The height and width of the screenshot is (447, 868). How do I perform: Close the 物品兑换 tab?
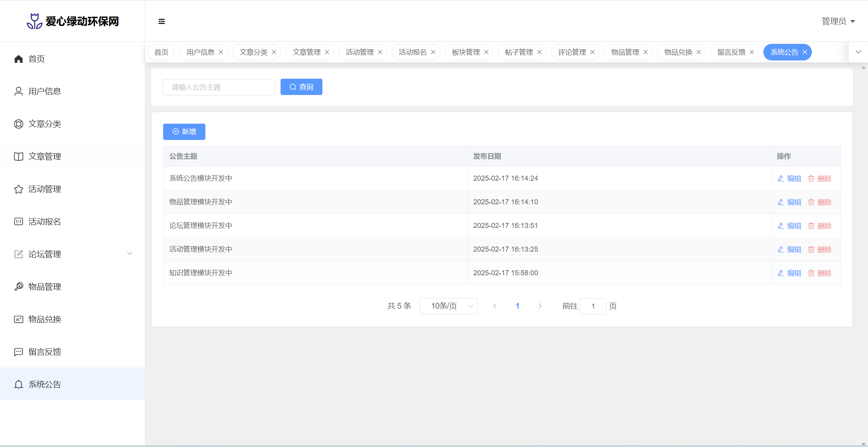(x=699, y=52)
